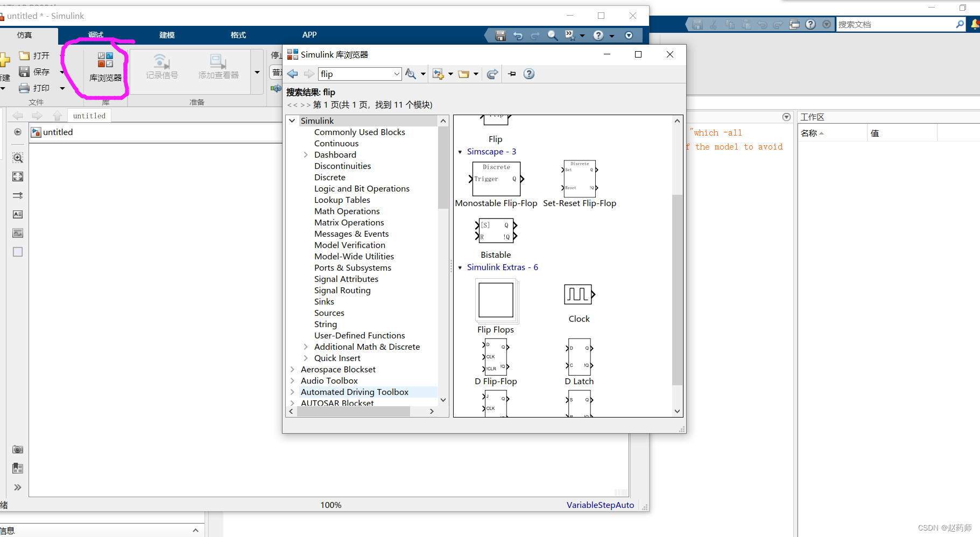This screenshot has height=537, width=980.
Task: Click the flip search input field
Action: coord(355,74)
